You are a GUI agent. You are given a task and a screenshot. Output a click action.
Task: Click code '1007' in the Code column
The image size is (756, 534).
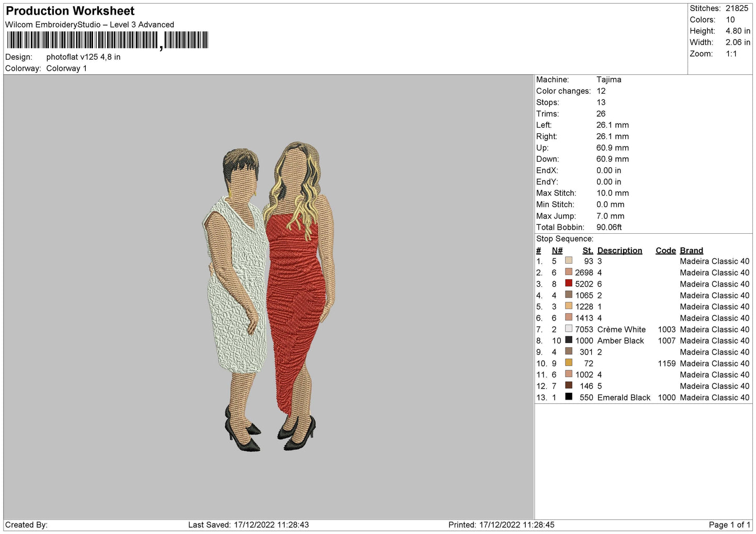coord(667,340)
